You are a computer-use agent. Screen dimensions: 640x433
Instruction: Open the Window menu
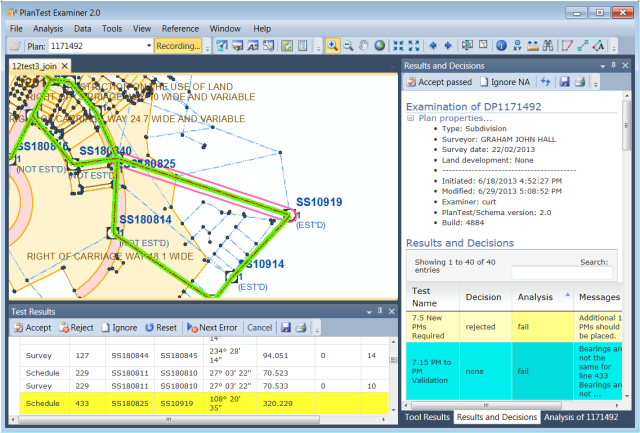point(225,29)
